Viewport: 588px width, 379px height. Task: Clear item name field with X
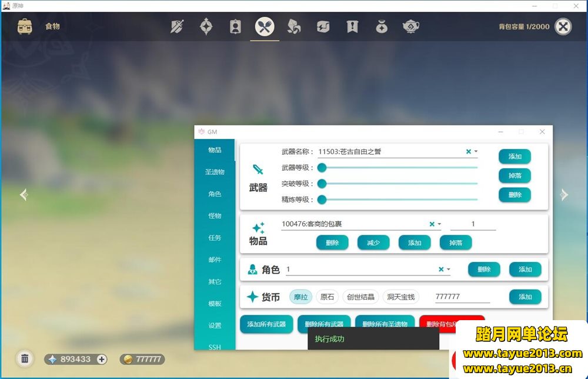[x=432, y=224]
